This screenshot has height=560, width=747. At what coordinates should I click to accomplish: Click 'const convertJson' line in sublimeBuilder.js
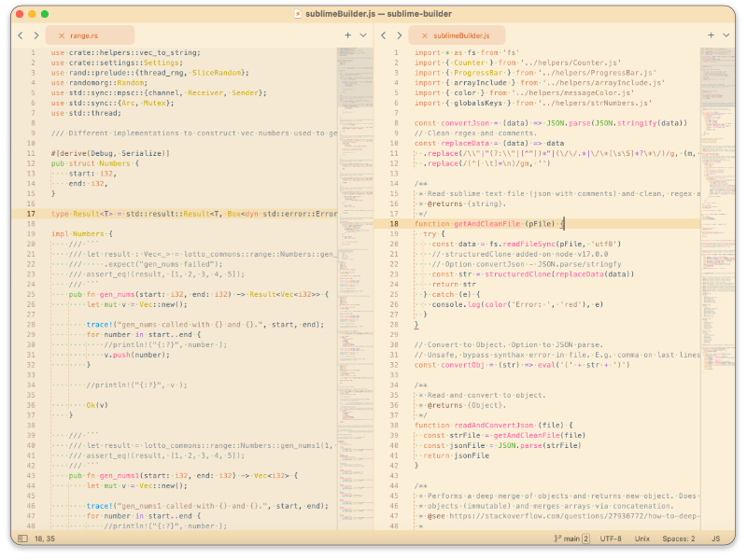[551, 123]
